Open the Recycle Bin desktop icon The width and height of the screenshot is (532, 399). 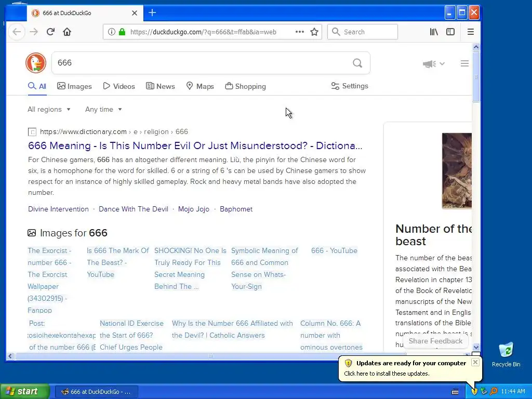(506, 354)
